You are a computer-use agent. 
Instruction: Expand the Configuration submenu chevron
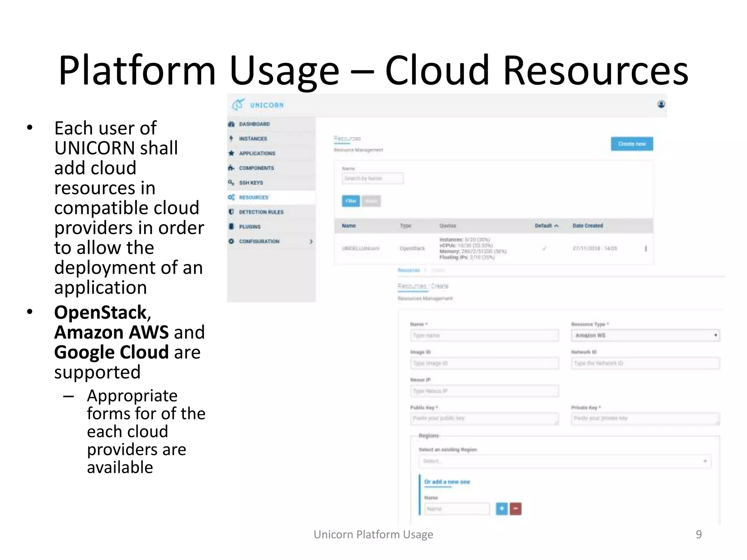click(311, 241)
